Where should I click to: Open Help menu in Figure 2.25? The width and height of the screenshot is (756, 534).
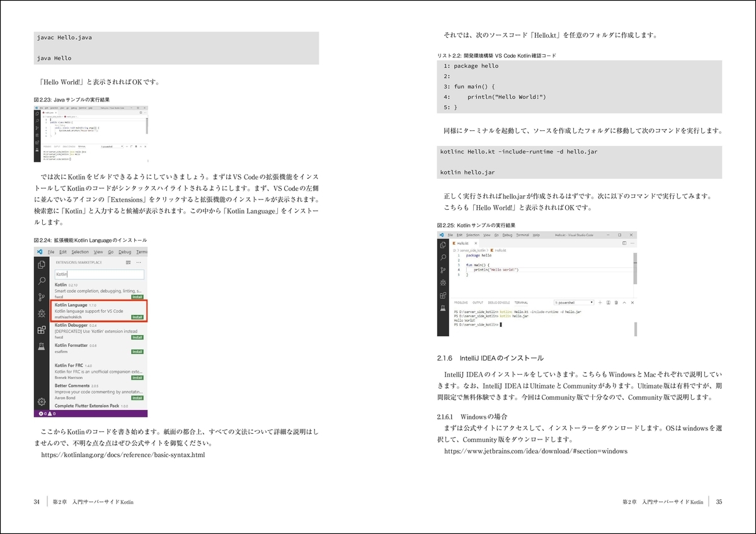click(536, 235)
